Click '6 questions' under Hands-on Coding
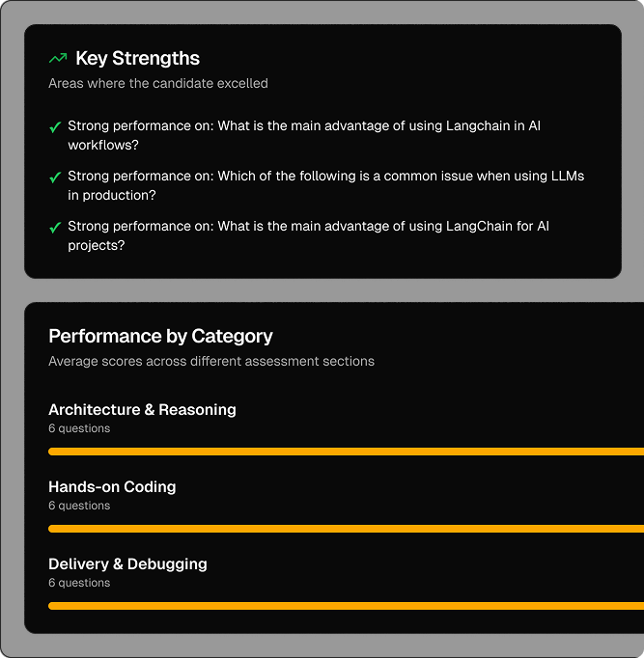 pyautogui.click(x=79, y=506)
